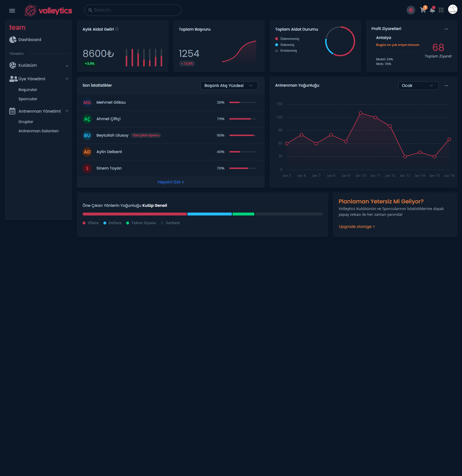Open the hamburger navigation menu
462x476 pixels.
[12, 10]
